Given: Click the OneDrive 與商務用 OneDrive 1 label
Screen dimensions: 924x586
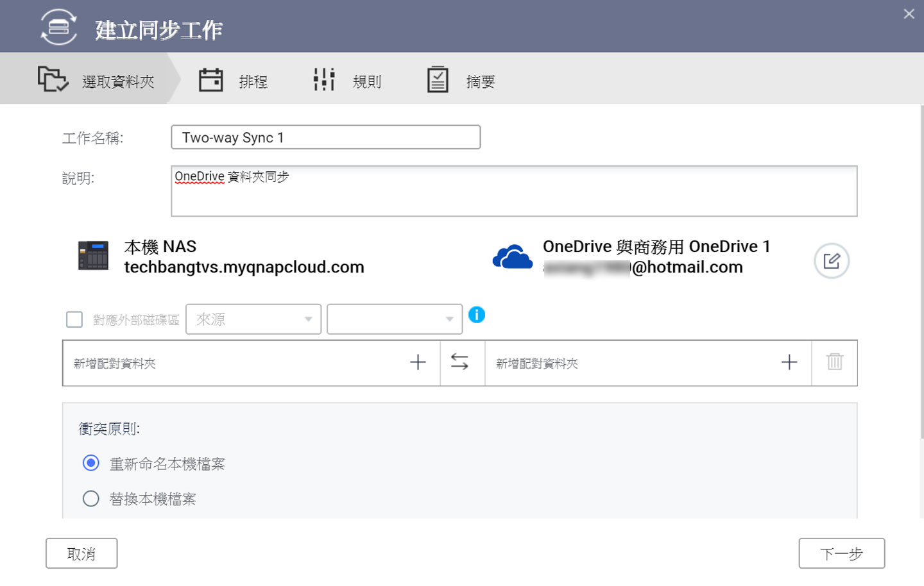Looking at the screenshot, I should (656, 247).
